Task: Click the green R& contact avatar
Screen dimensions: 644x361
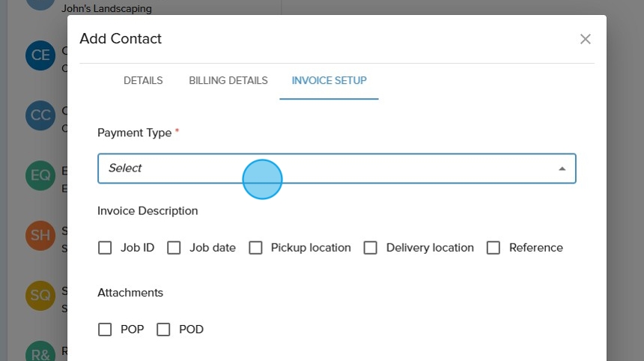Action: coord(40,352)
